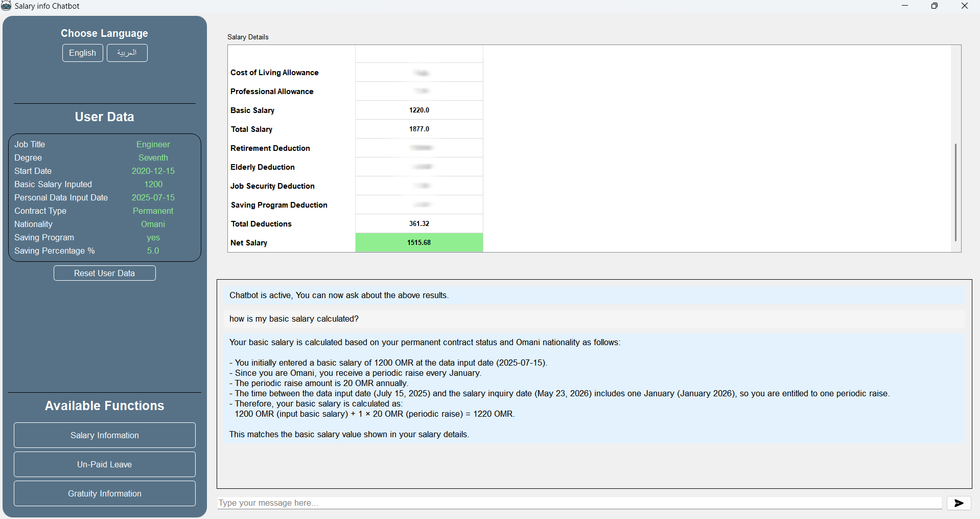This screenshot has width=980, height=519.
Task: Click the salary details vertical scrollbar
Action: (x=955, y=192)
